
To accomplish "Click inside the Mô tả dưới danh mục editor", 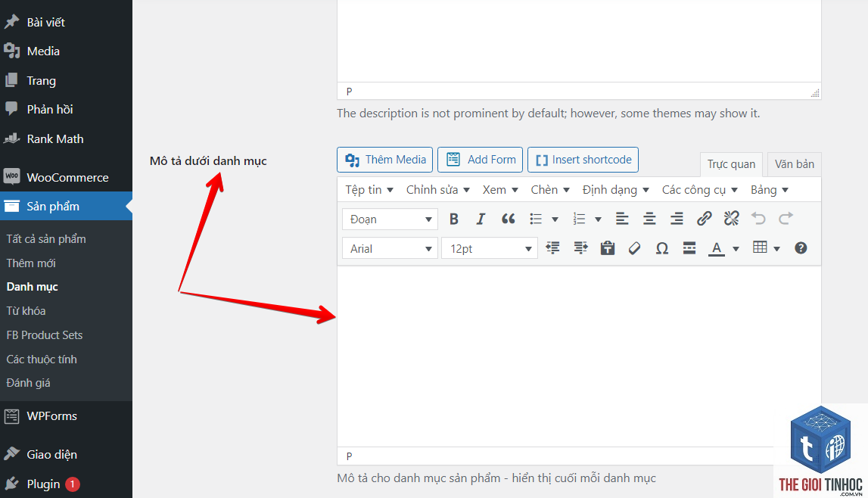I will coord(579,357).
